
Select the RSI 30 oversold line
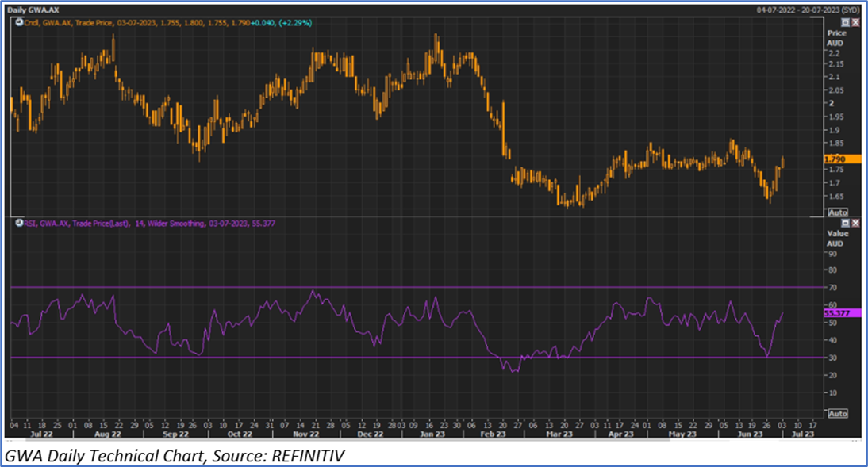tap(397, 358)
